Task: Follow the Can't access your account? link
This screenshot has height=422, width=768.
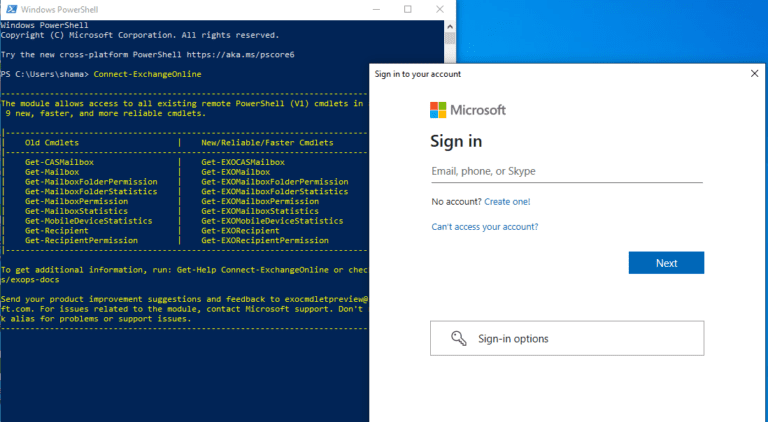Action: click(484, 227)
